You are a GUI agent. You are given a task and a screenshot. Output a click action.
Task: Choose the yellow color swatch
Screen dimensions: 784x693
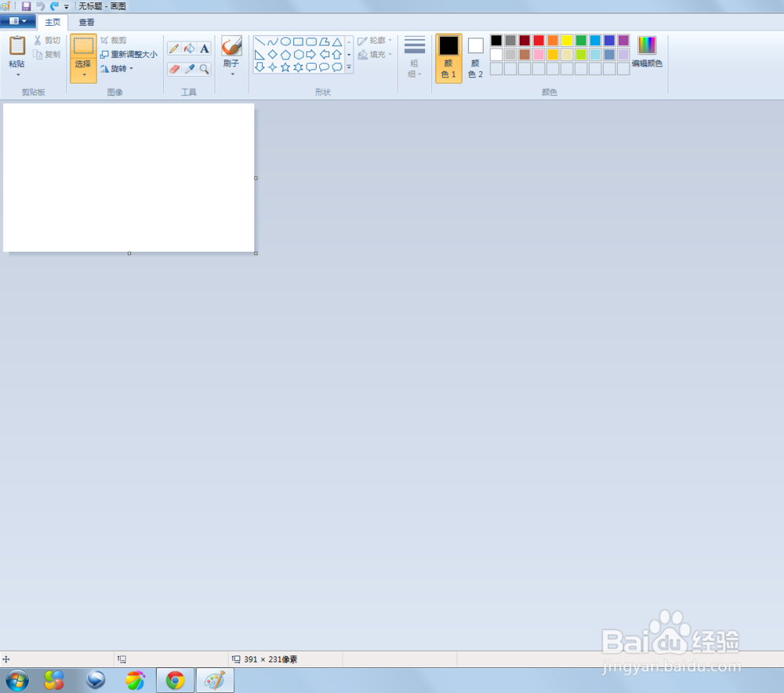pyautogui.click(x=567, y=41)
